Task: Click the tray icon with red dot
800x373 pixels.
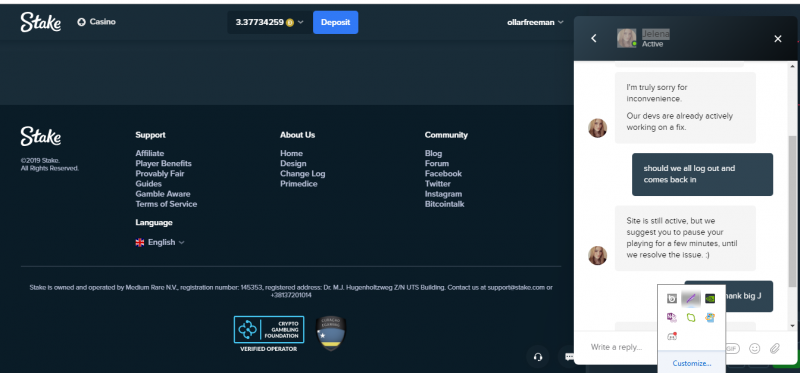Action: click(x=672, y=336)
